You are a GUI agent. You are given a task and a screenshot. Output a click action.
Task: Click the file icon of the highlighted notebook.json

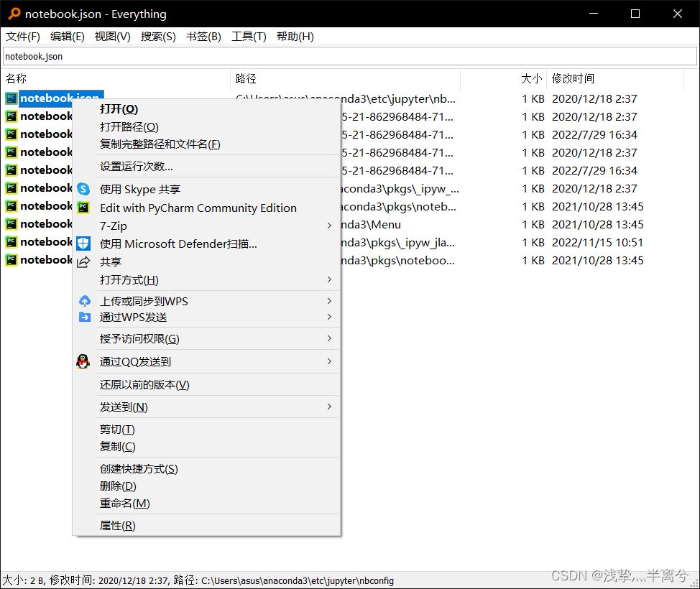[x=11, y=98]
